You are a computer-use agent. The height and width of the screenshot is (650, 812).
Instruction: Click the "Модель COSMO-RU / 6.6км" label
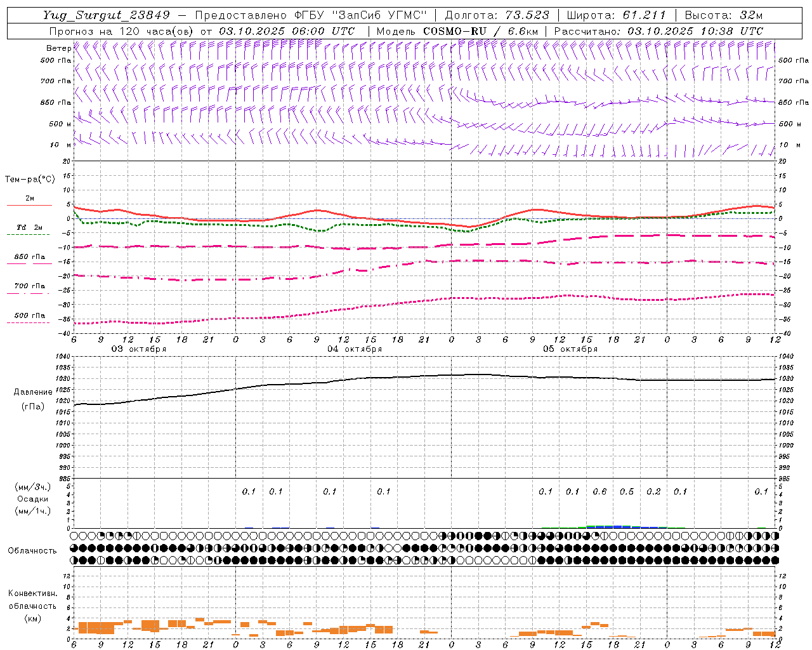(457, 31)
